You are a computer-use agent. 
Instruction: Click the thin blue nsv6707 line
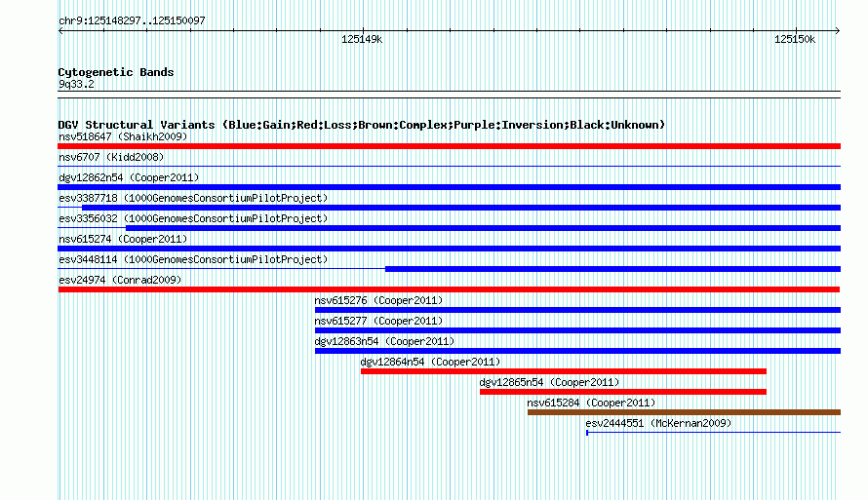click(x=449, y=166)
